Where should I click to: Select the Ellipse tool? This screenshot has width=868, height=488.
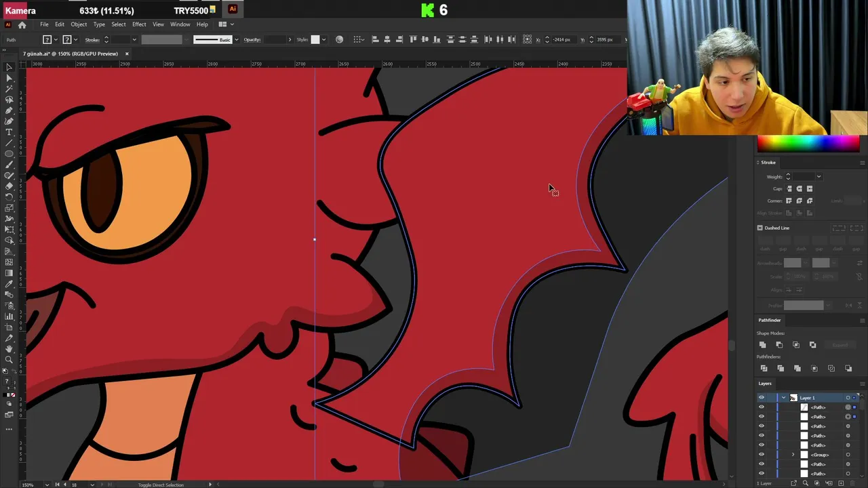coord(9,154)
